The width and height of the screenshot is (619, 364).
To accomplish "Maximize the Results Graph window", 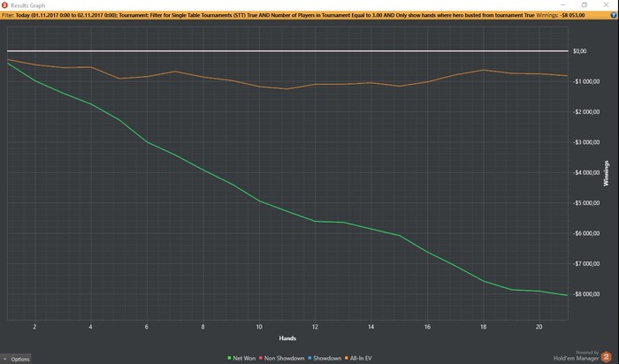I will pos(585,4).
